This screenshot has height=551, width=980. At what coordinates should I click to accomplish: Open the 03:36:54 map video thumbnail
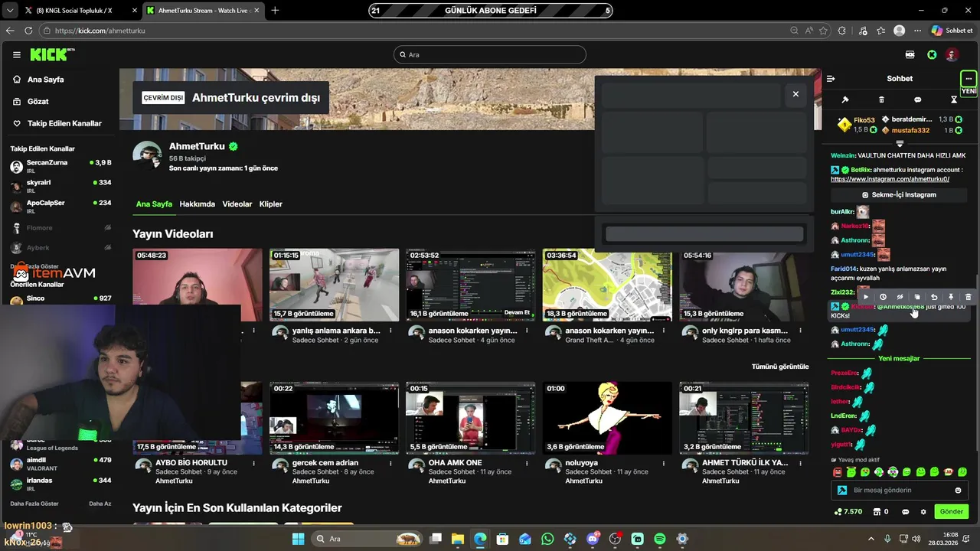(x=607, y=285)
